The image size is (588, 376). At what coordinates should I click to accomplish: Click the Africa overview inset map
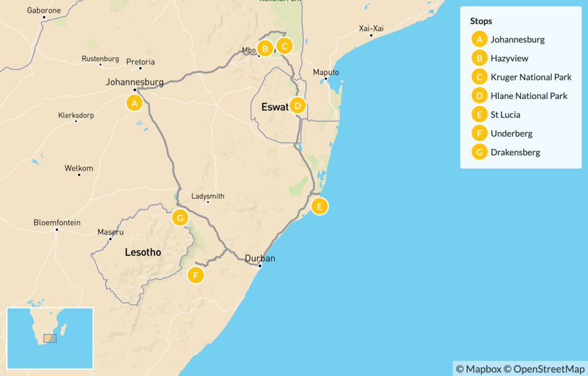tap(50, 337)
